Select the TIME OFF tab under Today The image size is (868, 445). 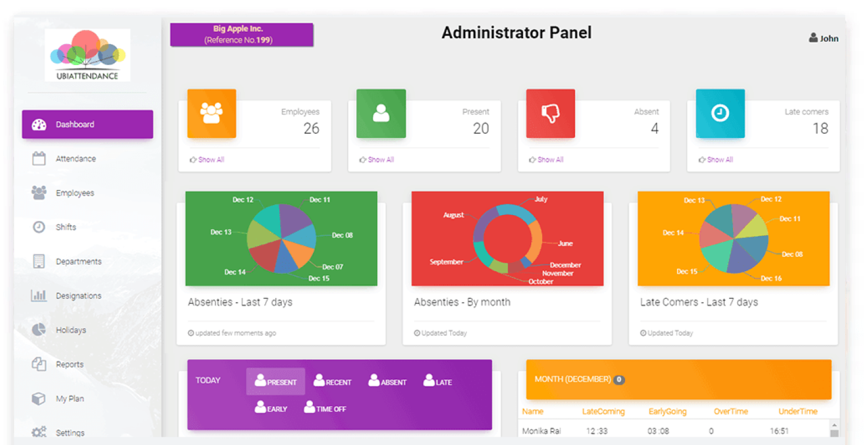tap(325, 408)
